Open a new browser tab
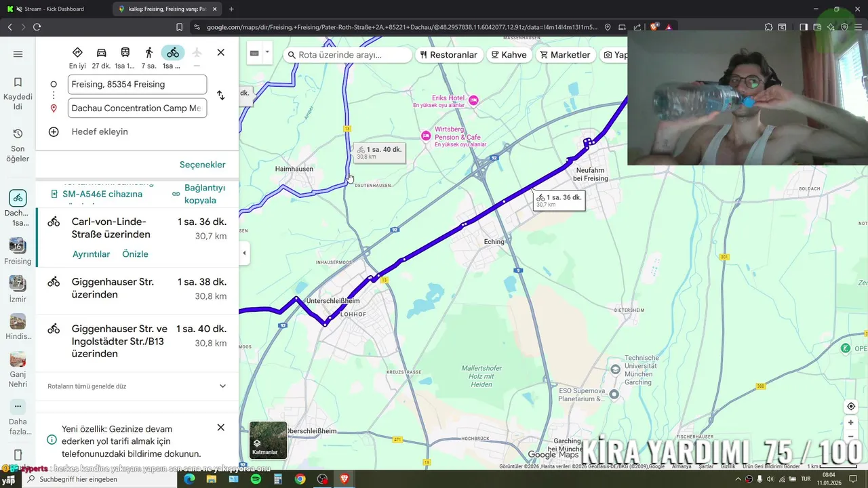This screenshot has width=868, height=488. point(231,9)
